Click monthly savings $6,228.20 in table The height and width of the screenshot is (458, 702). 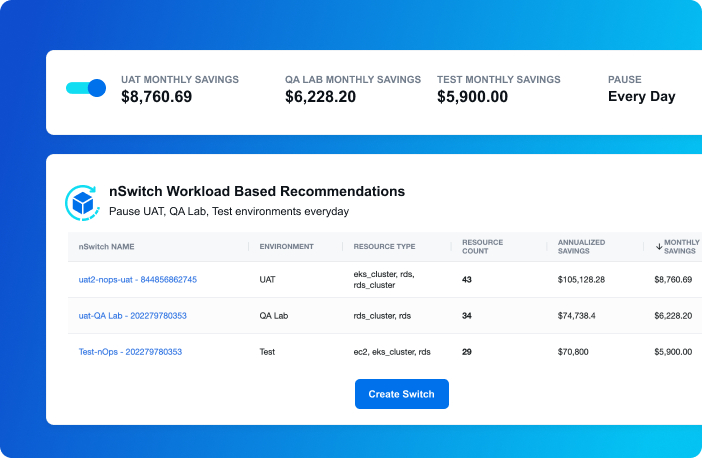click(673, 316)
